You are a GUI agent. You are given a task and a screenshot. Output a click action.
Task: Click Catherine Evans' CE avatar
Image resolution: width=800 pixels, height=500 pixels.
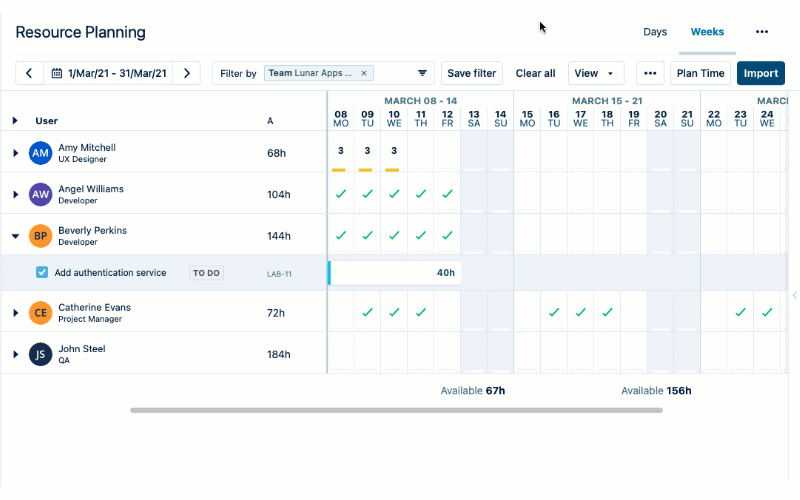point(40,313)
